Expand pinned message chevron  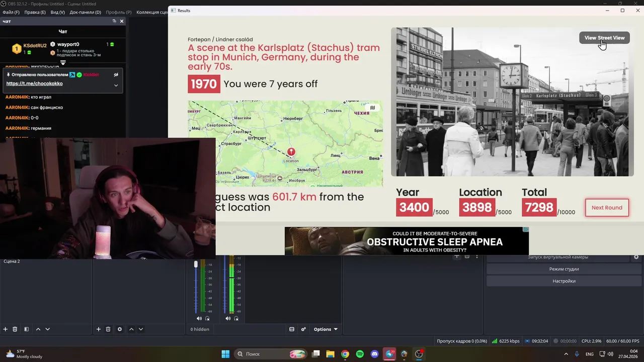click(x=116, y=85)
